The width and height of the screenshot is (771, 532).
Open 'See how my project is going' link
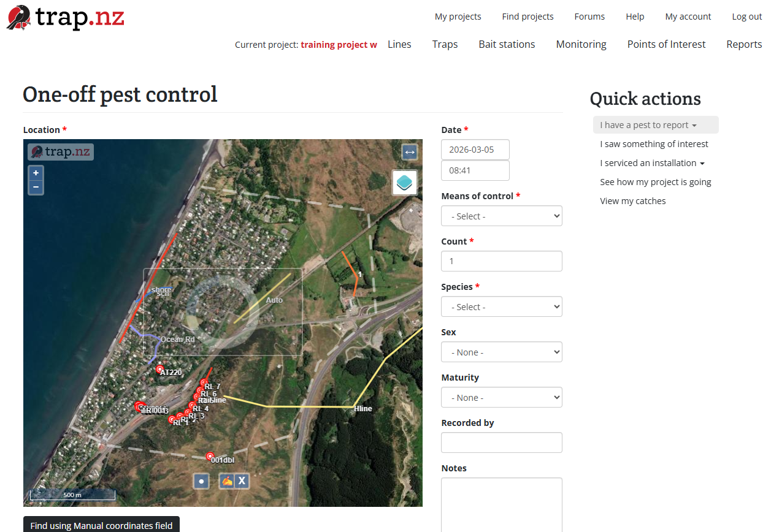[656, 182]
